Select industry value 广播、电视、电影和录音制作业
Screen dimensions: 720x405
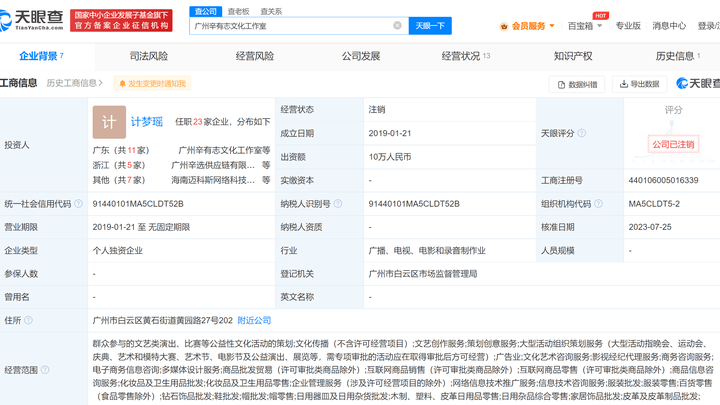tap(427, 250)
